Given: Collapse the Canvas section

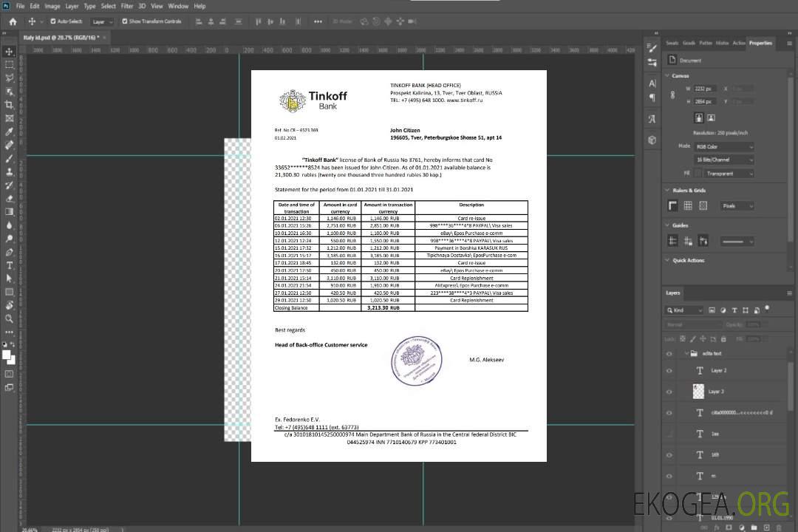Looking at the screenshot, I should (668, 75).
